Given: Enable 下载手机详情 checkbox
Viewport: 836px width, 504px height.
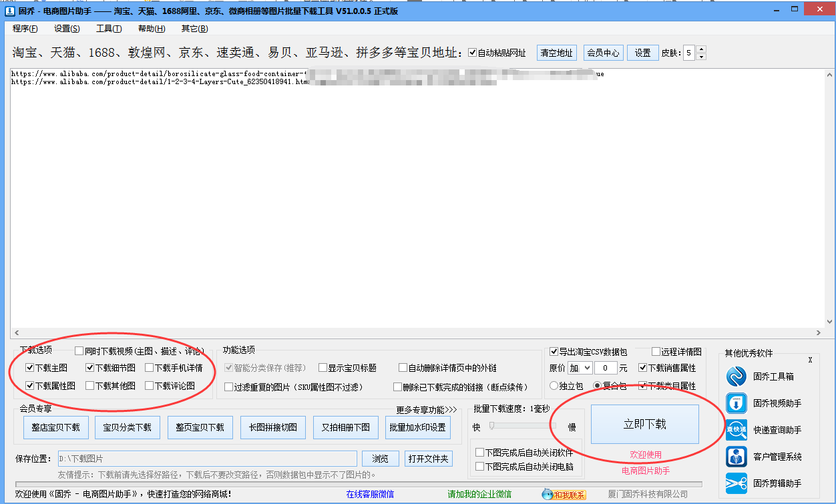Looking at the screenshot, I should point(150,368).
